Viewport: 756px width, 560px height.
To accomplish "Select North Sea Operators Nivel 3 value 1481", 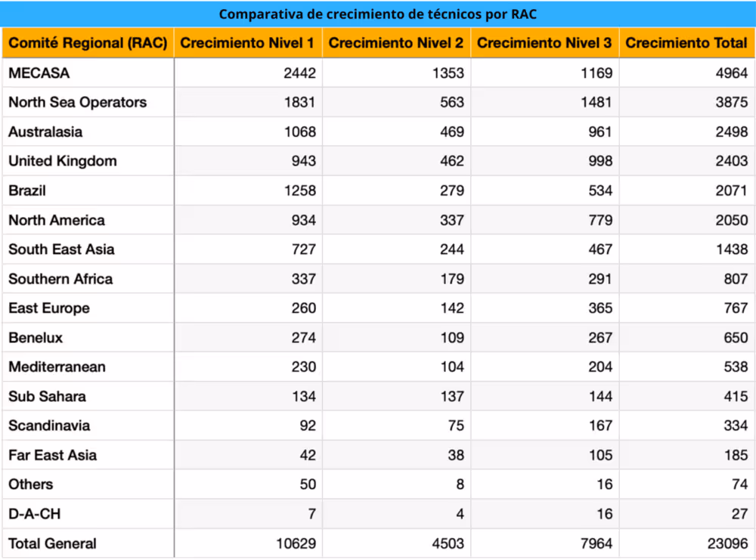I will point(596,102).
